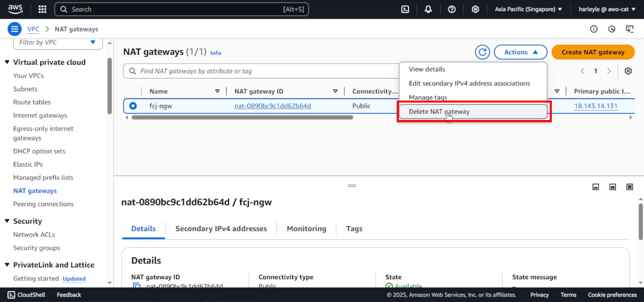Click the CloudShell icon in footer
Viewport: 644px width, 302px height.
[x=11, y=295]
